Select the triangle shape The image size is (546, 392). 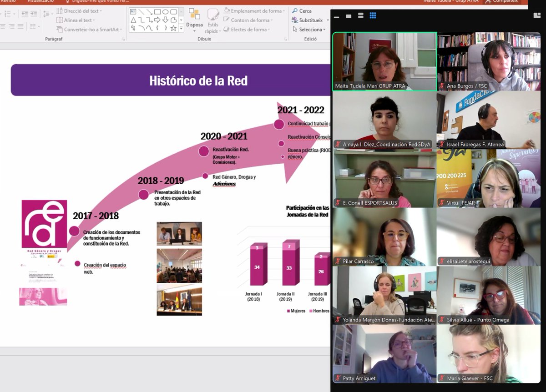[133, 20]
